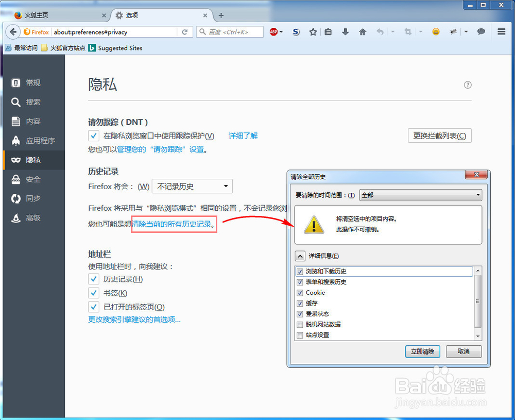Open dropdown arrow before chat bubble icon
Screen dimensions: 515x420
point(466,32)
